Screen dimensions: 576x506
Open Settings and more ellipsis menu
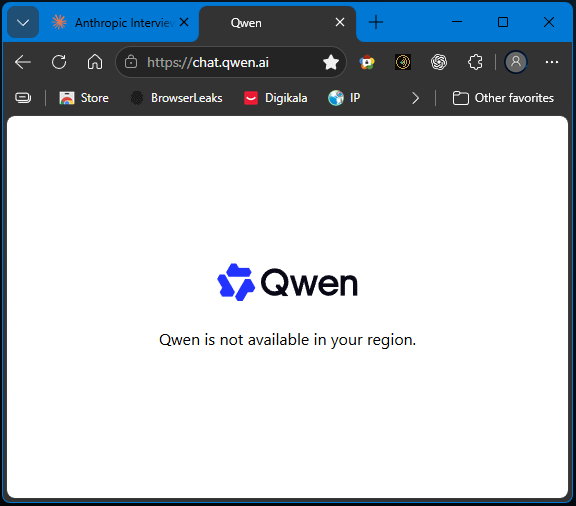552,62
